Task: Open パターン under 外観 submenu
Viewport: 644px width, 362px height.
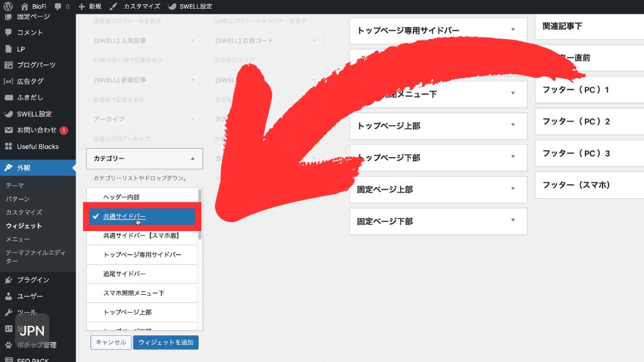Action: pos(18,199)
